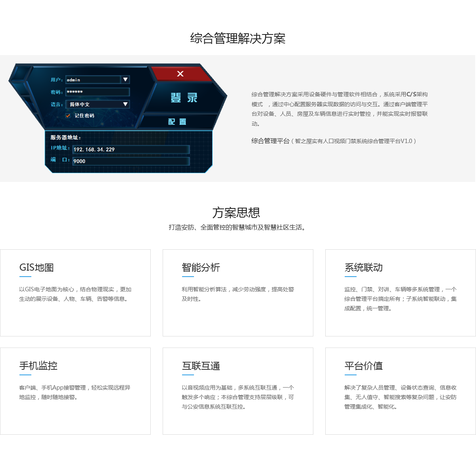Click the 服务器地址 label in login panel
Screen dimensions: 476x449
(65, 138)
